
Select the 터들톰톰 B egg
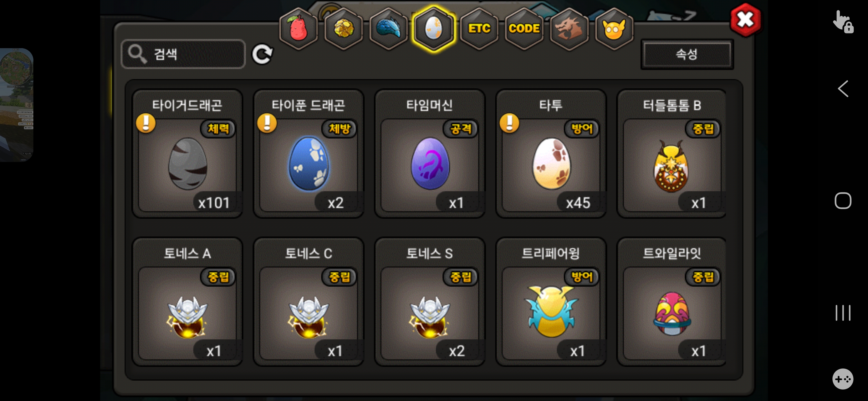click(672, 153)
